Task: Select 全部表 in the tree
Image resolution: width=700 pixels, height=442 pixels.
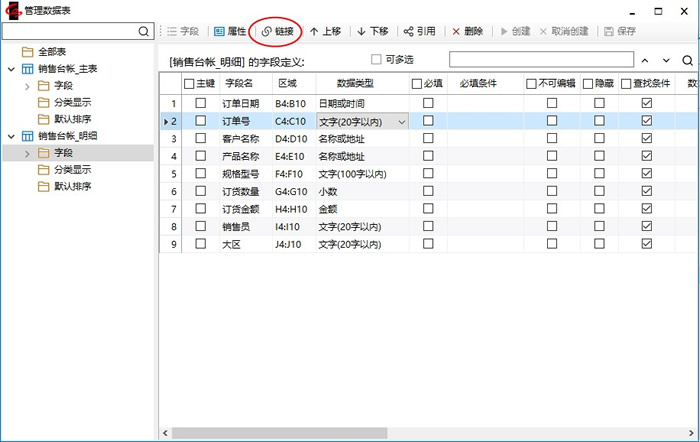Action: coord(50,51)
